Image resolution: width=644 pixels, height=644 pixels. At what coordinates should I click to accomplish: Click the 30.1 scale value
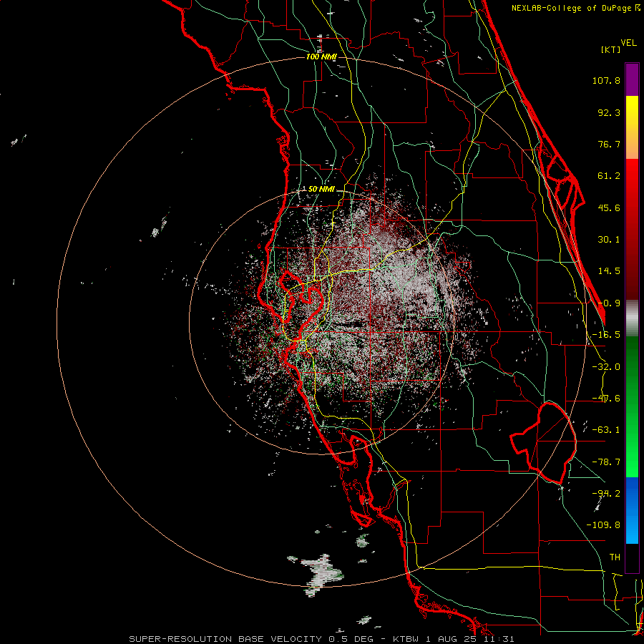[x=609, y=240]
